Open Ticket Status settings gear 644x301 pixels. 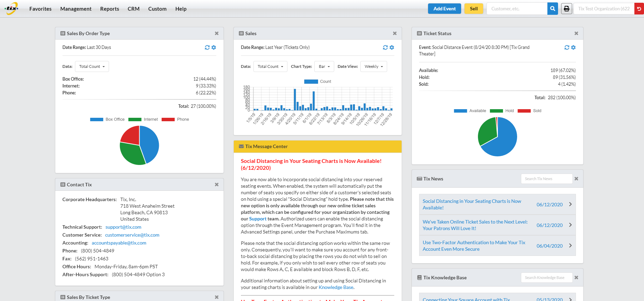point(573,48)
